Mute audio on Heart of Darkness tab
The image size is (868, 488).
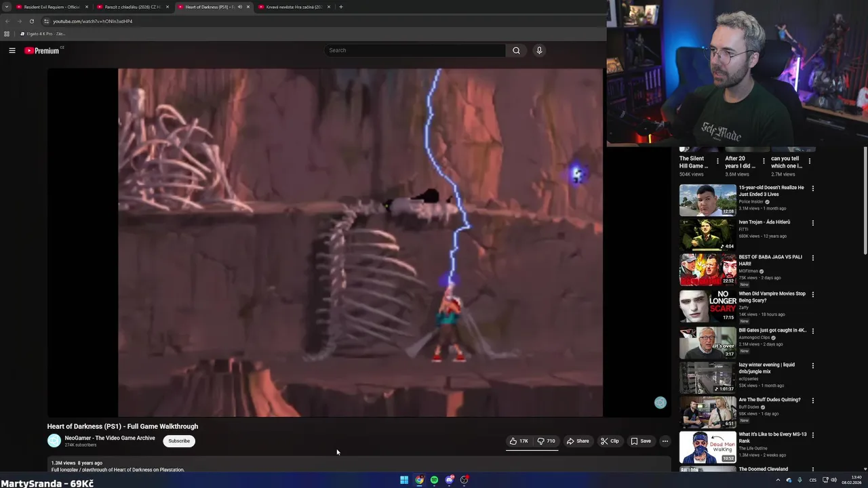239,7
